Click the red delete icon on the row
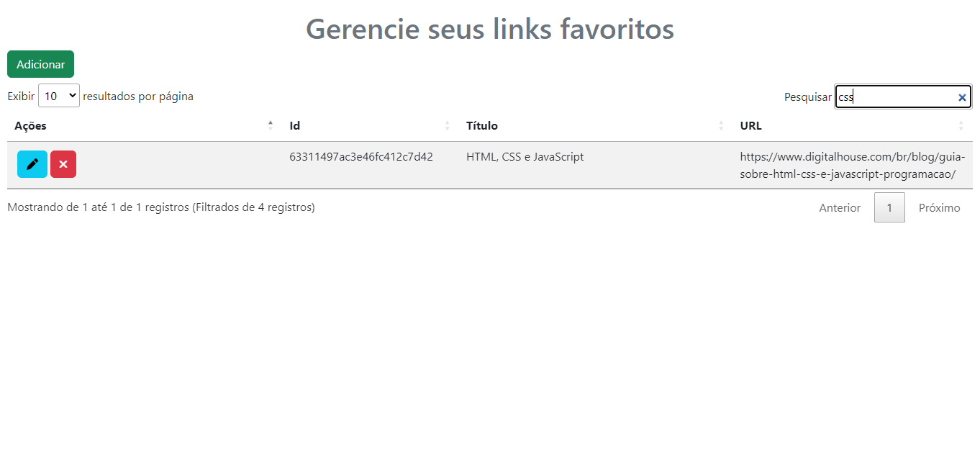980x476 pixels. tap(63, 164)
